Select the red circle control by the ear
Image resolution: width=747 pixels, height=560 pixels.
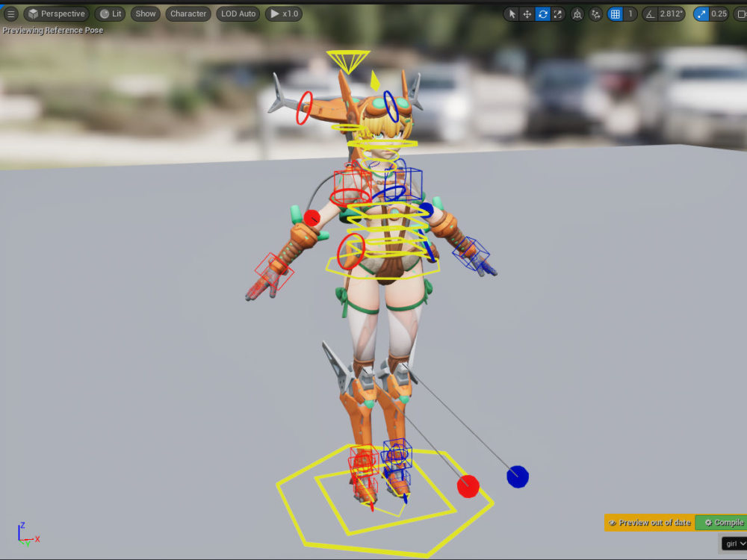[305, 108]
